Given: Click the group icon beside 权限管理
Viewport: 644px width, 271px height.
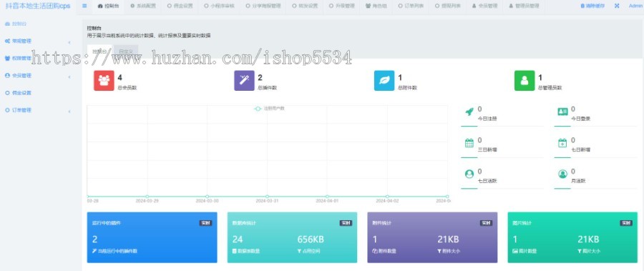Looking at the screenshot, I should (x=7, y=59).
